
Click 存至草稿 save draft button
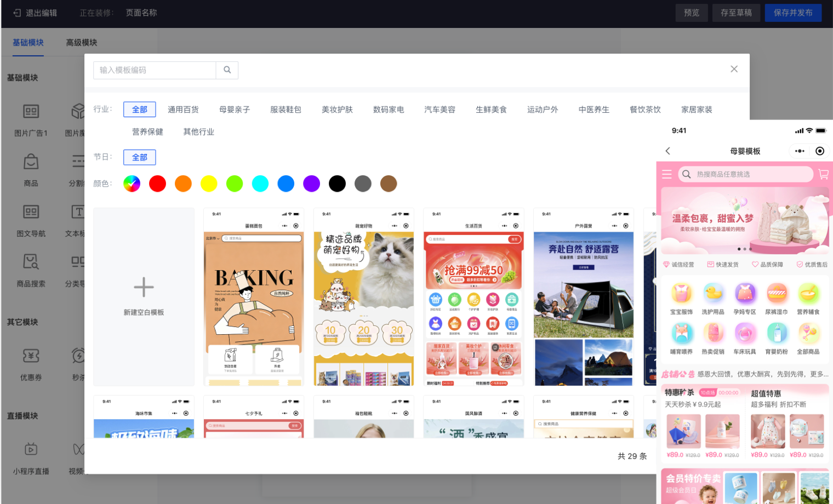(736, 13)
